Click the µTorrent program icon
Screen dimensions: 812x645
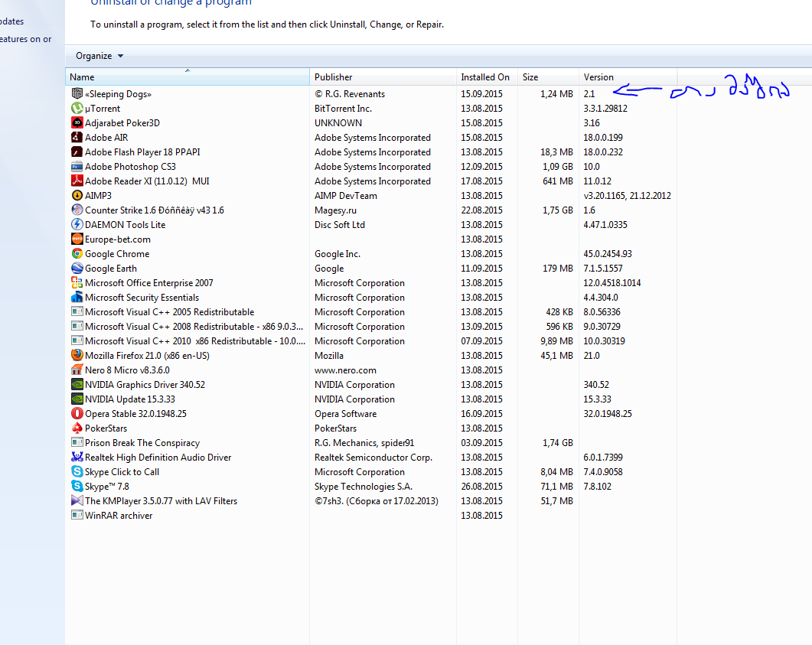tap(77, 109)
